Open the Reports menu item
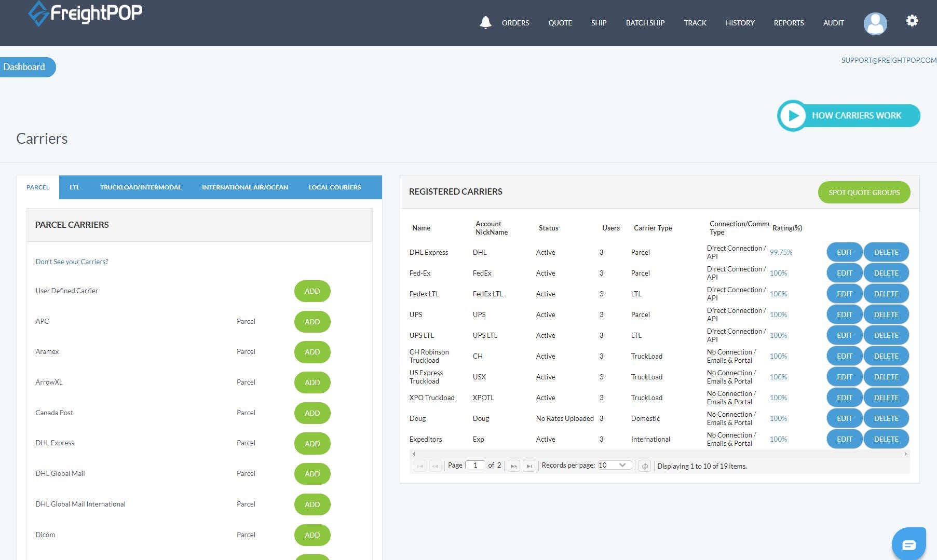The image size is (937, 560). [x=789, y=23]
